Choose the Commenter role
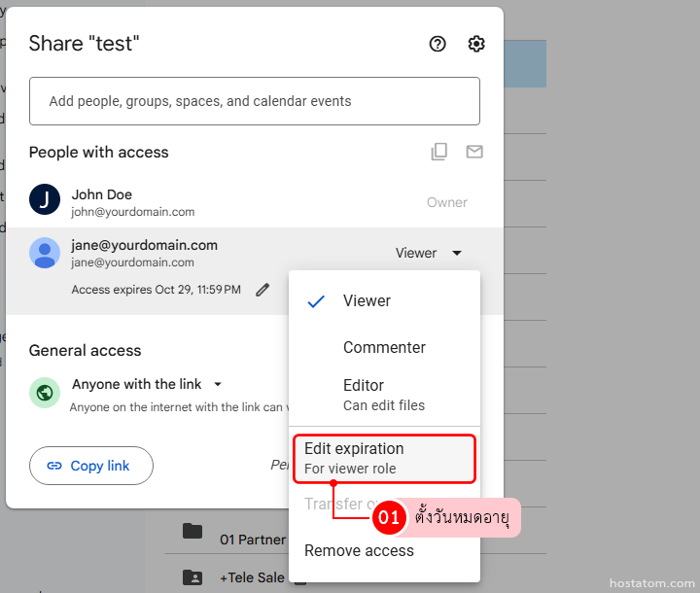The image size is (700, 593). [x=384, y=347]
